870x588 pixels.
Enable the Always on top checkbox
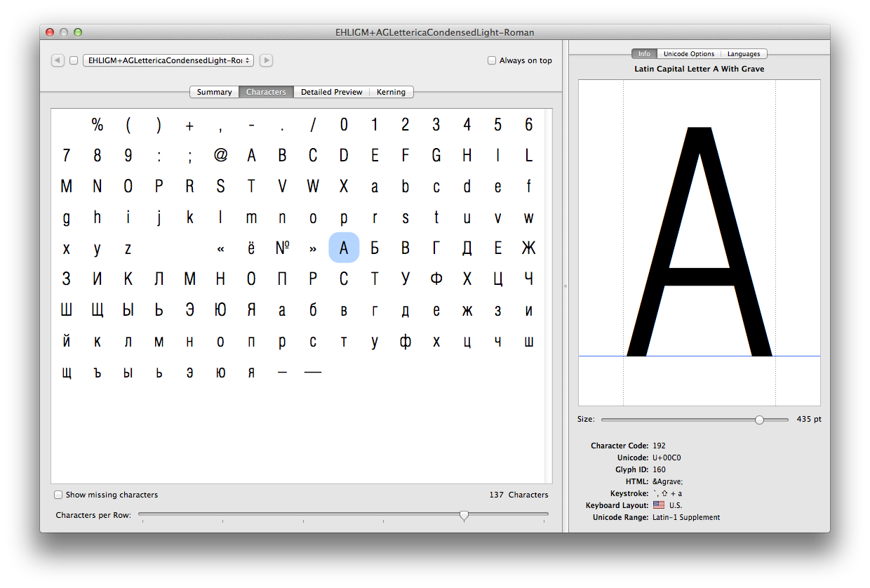click(x=492, y=60)
